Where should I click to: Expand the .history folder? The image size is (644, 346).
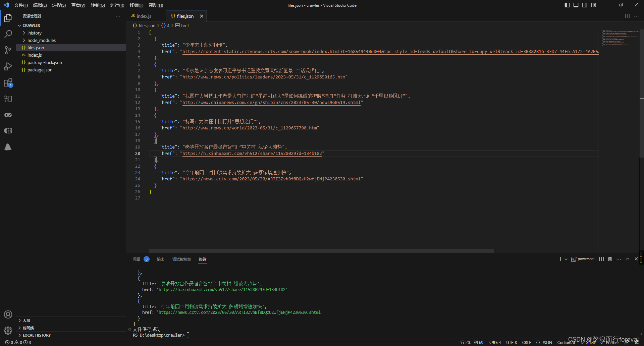click(x=71, y=33)
